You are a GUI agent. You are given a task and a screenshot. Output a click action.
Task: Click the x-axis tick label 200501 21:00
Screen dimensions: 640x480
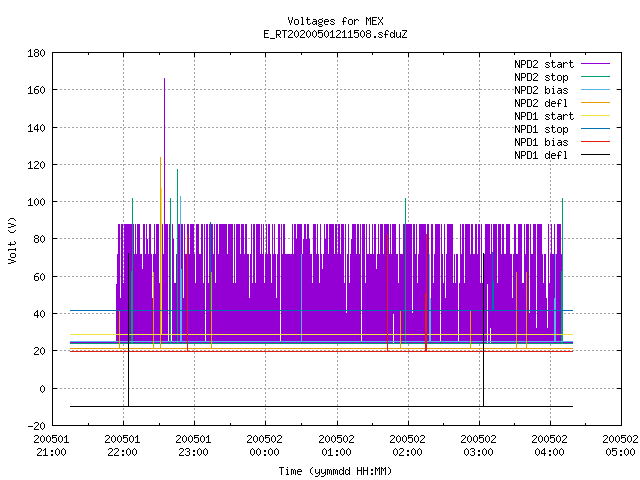[x=51, y=446]
